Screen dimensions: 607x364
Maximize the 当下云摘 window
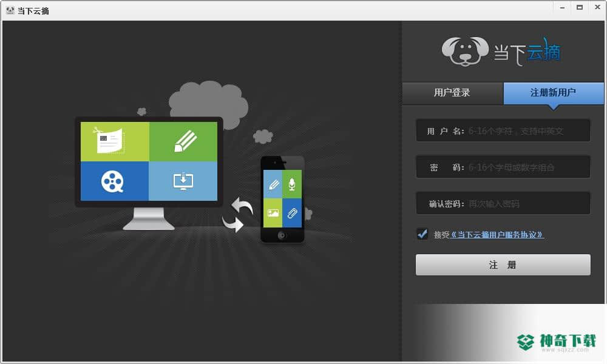point(580,7)
